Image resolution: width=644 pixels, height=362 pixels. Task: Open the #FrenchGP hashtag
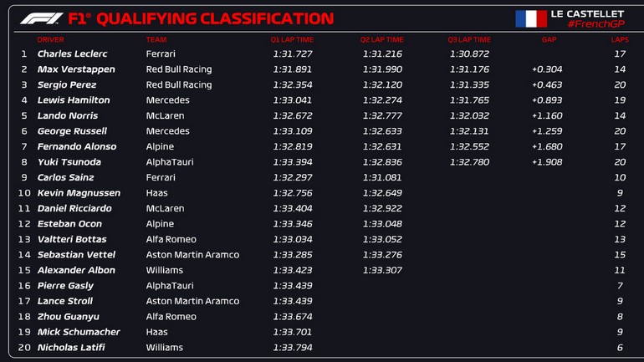click(594, 25)
